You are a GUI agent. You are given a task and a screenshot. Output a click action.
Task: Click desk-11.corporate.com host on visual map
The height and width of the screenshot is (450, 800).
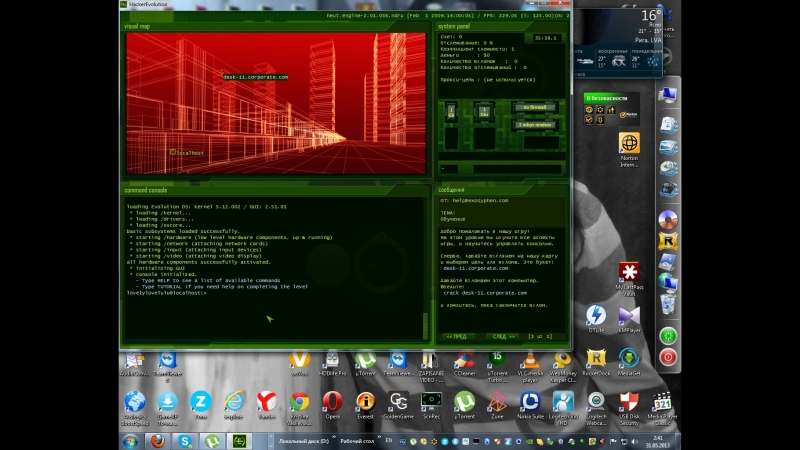pyautogui.click(x=255, y=77)
